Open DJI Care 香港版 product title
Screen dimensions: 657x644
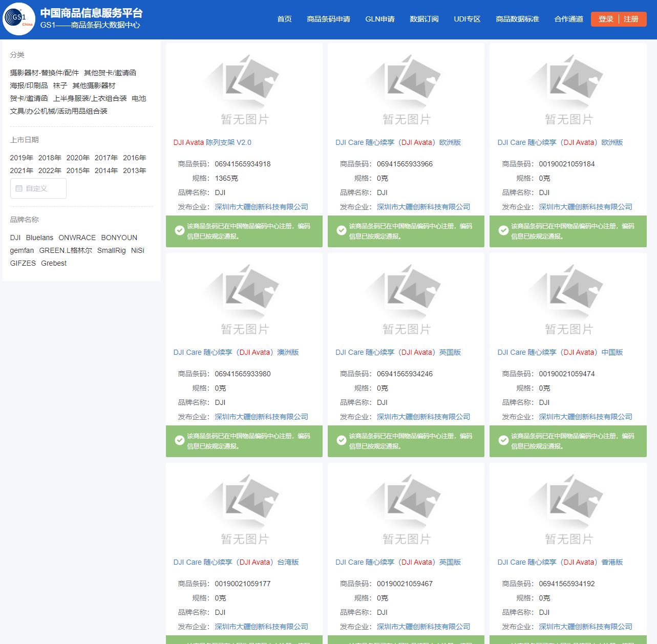pos(560,562)
